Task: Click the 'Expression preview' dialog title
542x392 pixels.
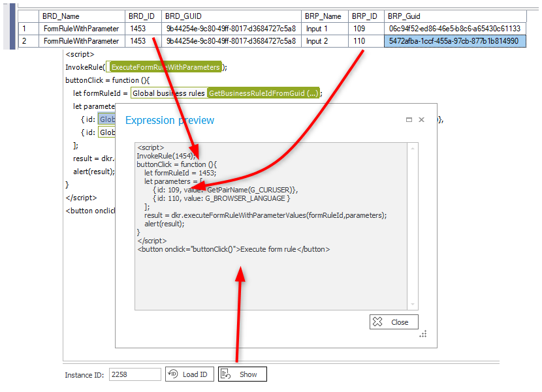Action: 170,120
